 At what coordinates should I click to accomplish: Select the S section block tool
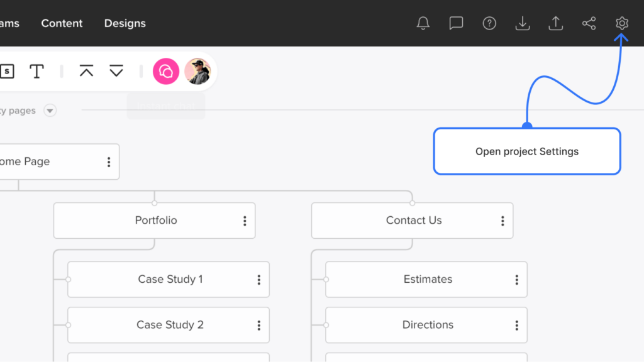8,71
